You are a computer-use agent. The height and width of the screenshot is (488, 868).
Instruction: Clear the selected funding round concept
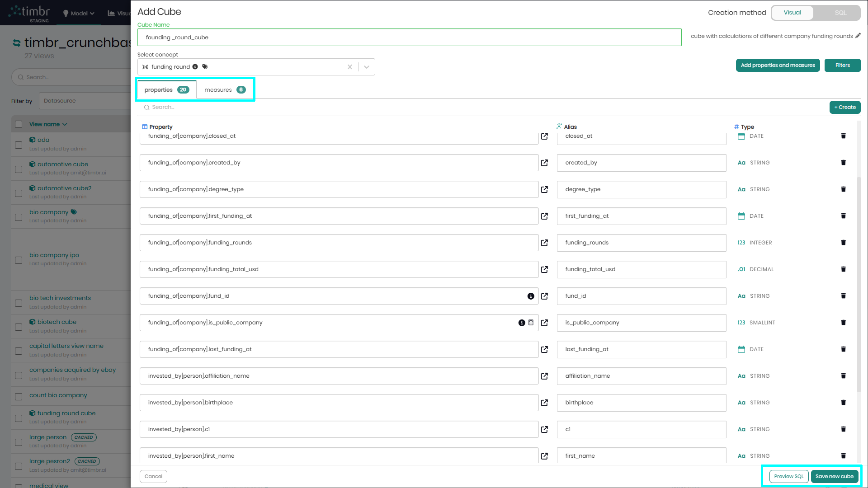[x=350, y=67]
